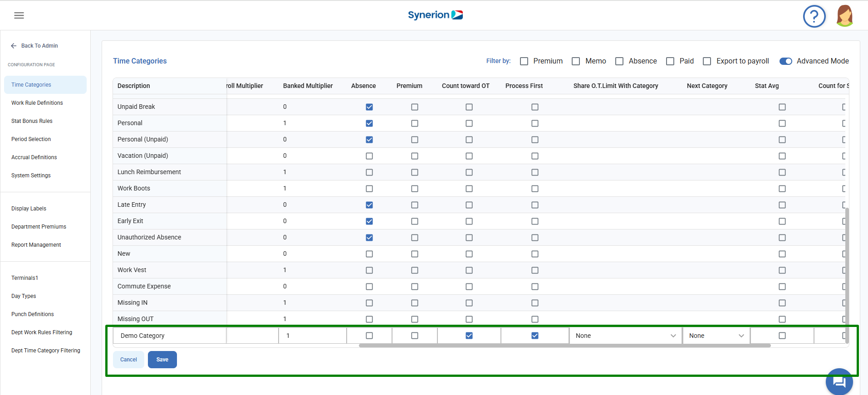This screenshot has height=395, width=868.
Task: Tick the Paid filter checkbox
Action: point(670,61)
